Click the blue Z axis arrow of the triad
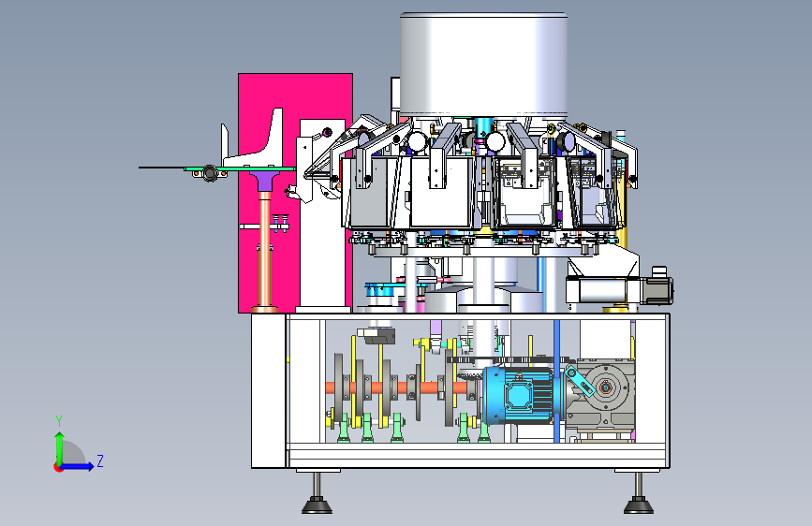The width and height of the screenshot is (812, 526). tap(80, 466)
